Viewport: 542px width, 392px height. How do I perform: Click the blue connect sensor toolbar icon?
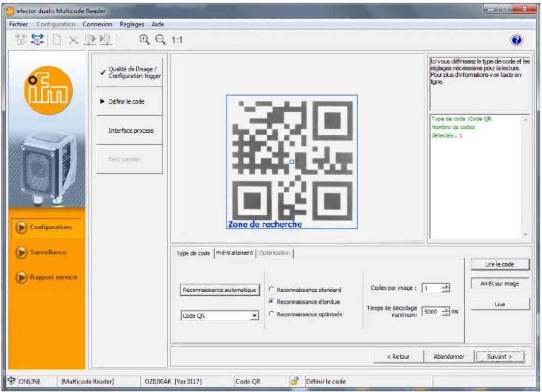[38, 40]
